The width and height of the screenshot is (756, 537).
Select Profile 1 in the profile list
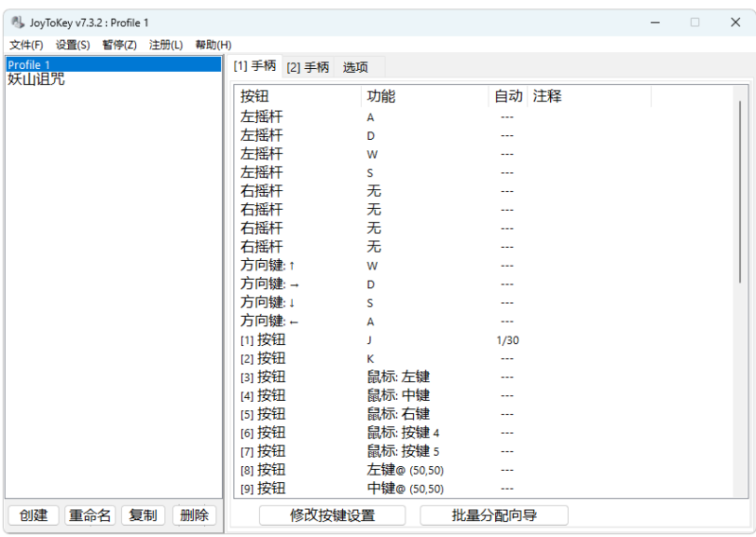(x=113, y=64)
